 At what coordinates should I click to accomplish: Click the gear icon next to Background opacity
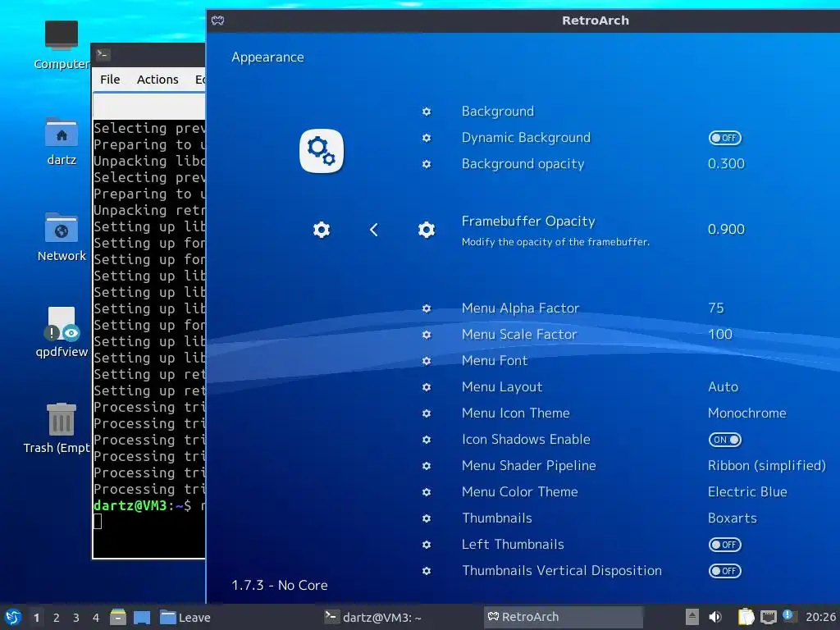coord(427,164)
